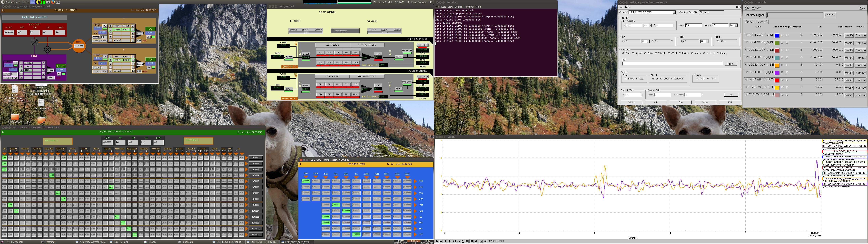Click the up arrow icon in Graph toolbar
Viewport: 868px width, 244px height.
(x=445, y=241)
